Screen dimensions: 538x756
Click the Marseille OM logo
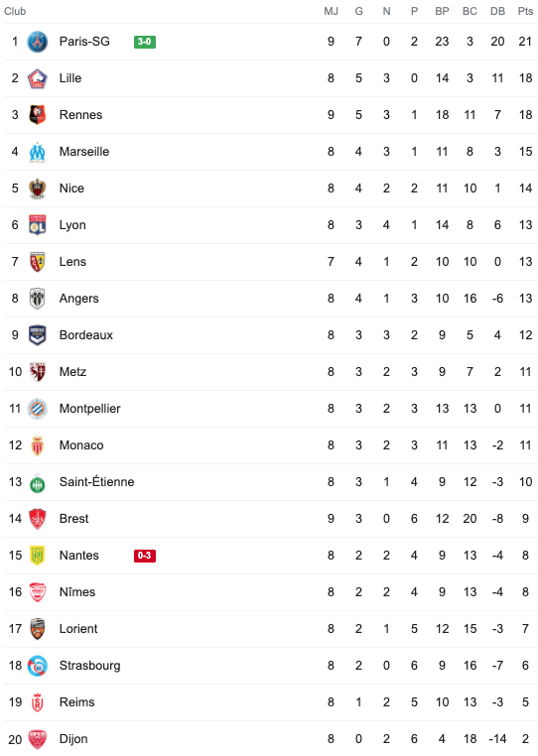(37, 152)
